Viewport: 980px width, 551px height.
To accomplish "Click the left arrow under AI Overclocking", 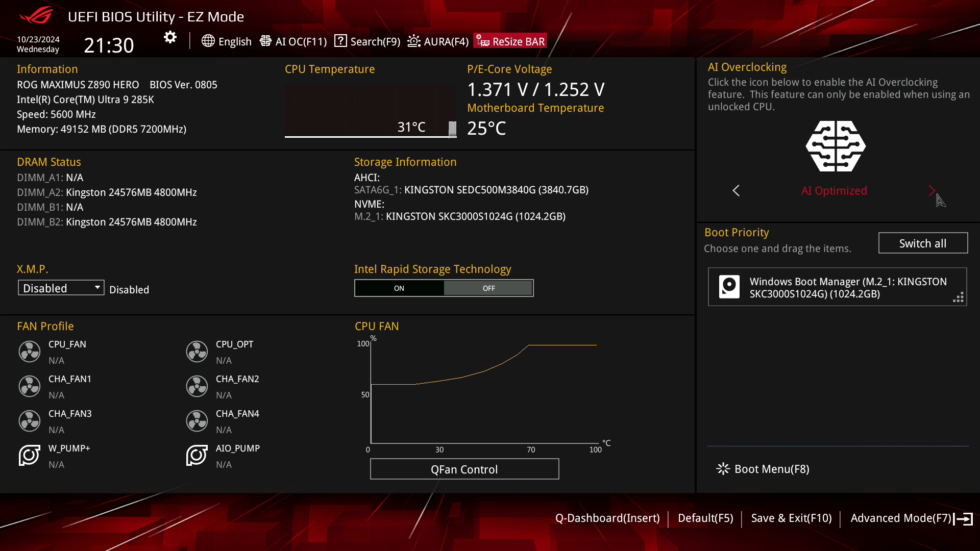I will (x=736, y=190).
